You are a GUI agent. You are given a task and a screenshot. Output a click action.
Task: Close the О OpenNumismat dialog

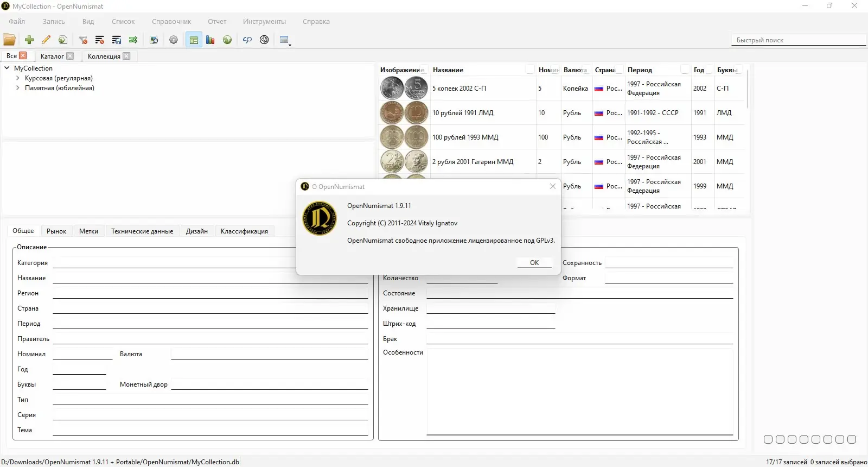coord(553,186)
